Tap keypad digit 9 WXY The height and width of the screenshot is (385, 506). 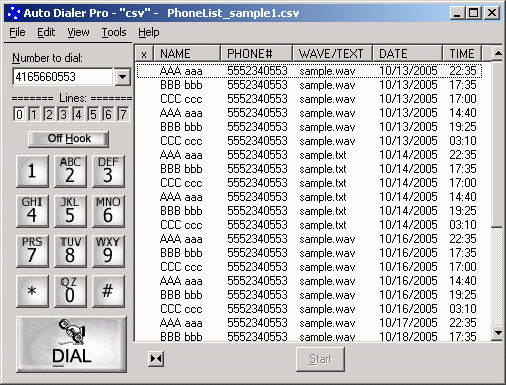click(108, 251)
